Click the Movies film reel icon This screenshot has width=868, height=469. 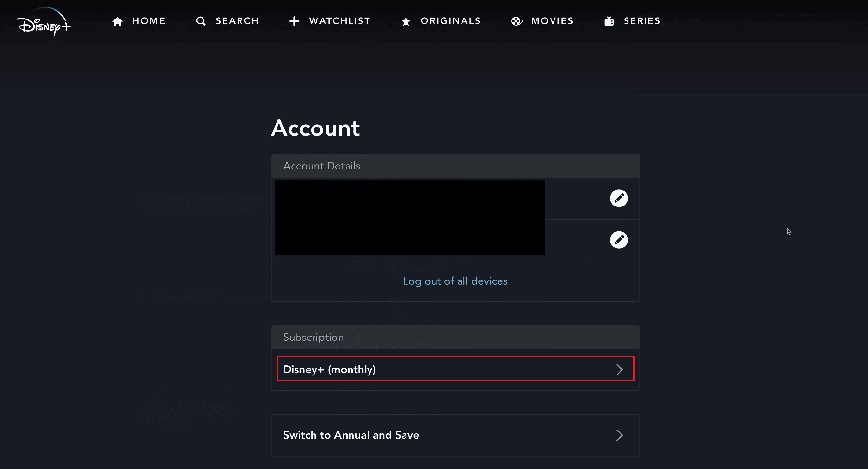point(517,21)
